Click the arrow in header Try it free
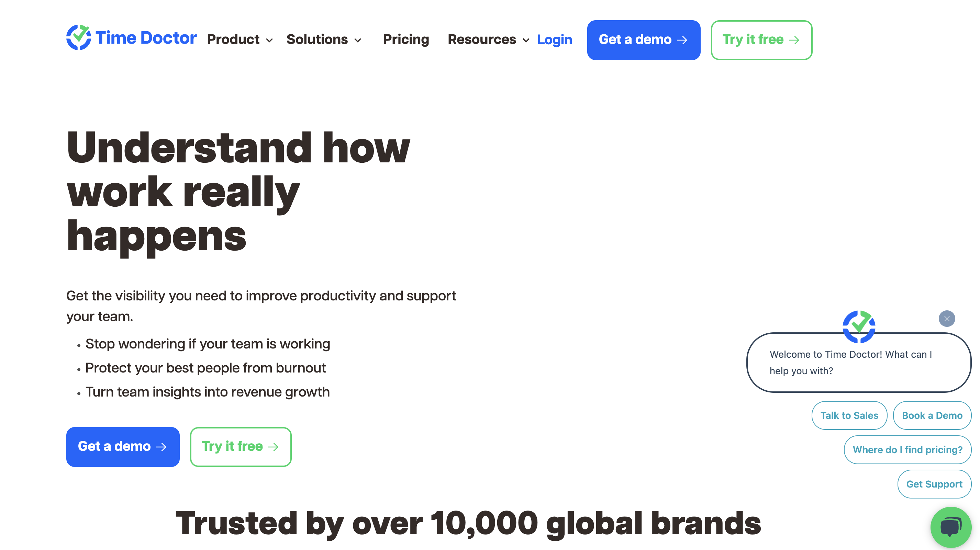 click(x=794, y=40)
